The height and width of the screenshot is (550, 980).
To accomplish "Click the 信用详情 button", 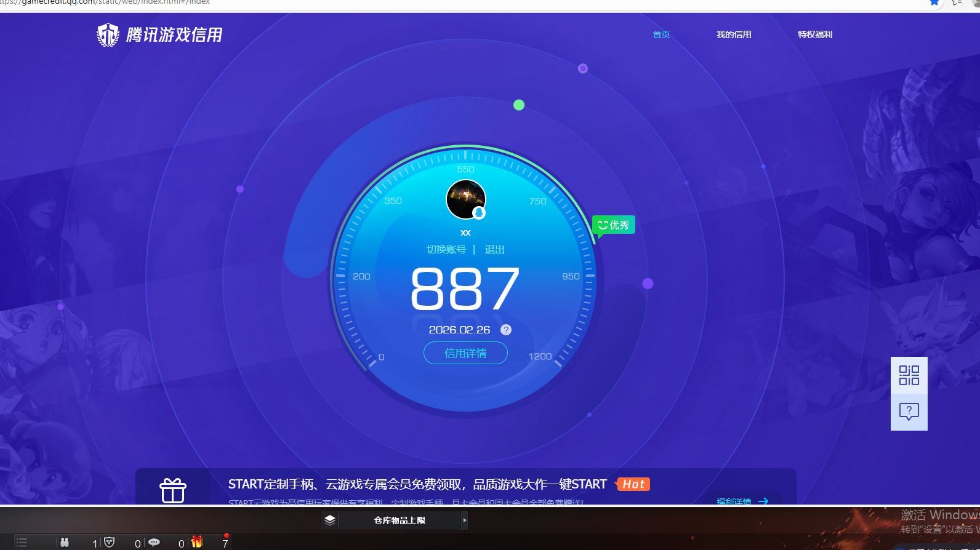I will point(465,353).
